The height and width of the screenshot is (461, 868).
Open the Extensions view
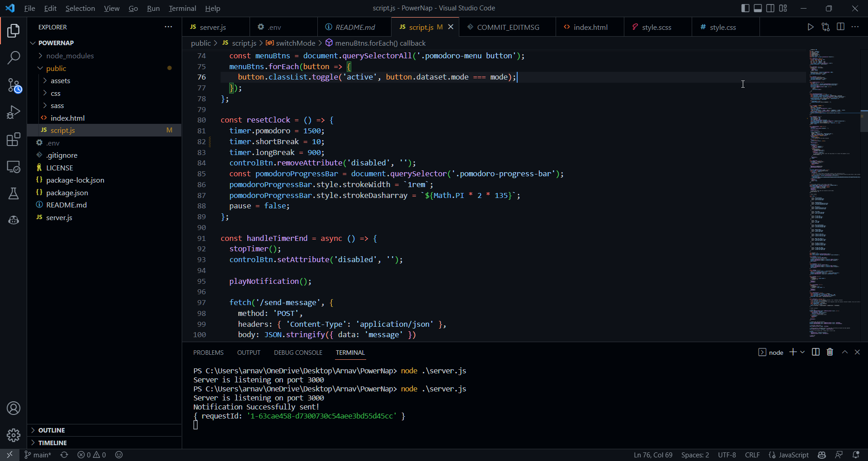click(x=14, y=140)
